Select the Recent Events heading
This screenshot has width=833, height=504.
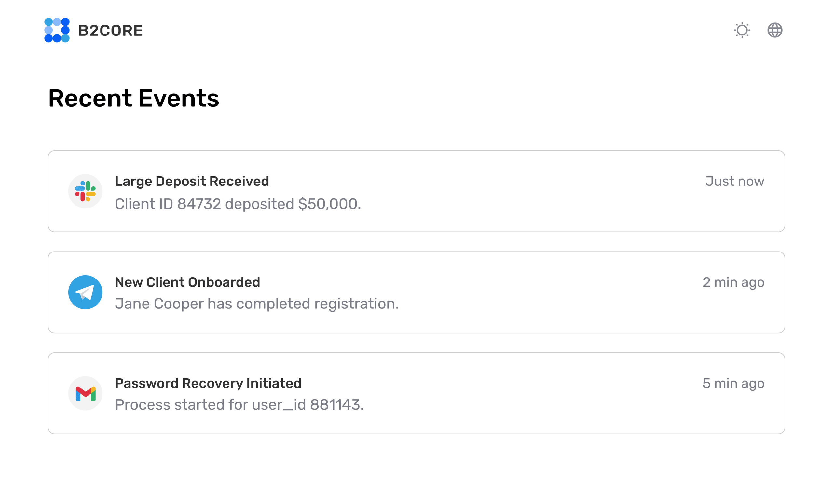point(133,98)
